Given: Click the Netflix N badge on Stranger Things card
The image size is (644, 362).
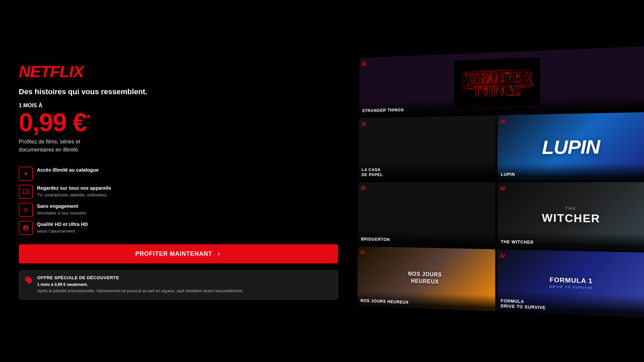Looking at the screenshot, I should pos(364,64).
